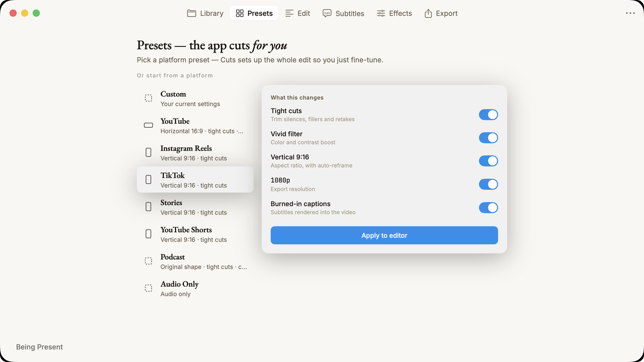This screenshot has width=644, height=362.
Task: Open the Library tab
Action: coord(205,13)
